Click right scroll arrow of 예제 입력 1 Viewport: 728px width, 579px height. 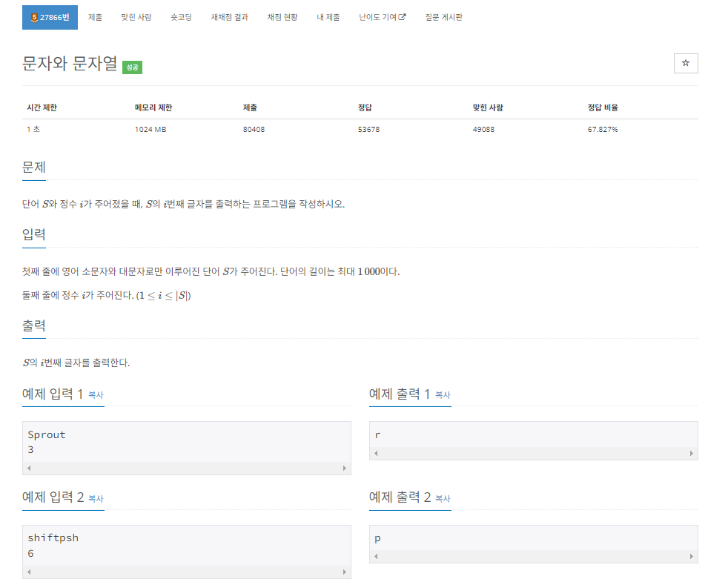pos(345,468)
